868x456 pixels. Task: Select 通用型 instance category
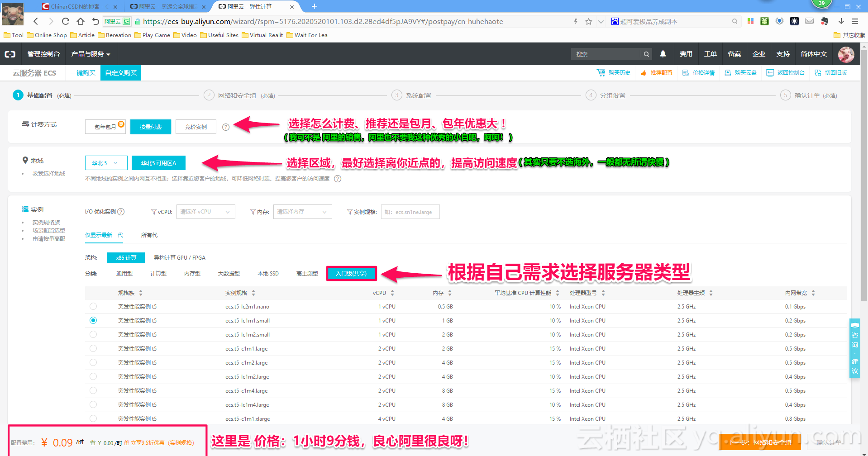(x=124, y=273)
